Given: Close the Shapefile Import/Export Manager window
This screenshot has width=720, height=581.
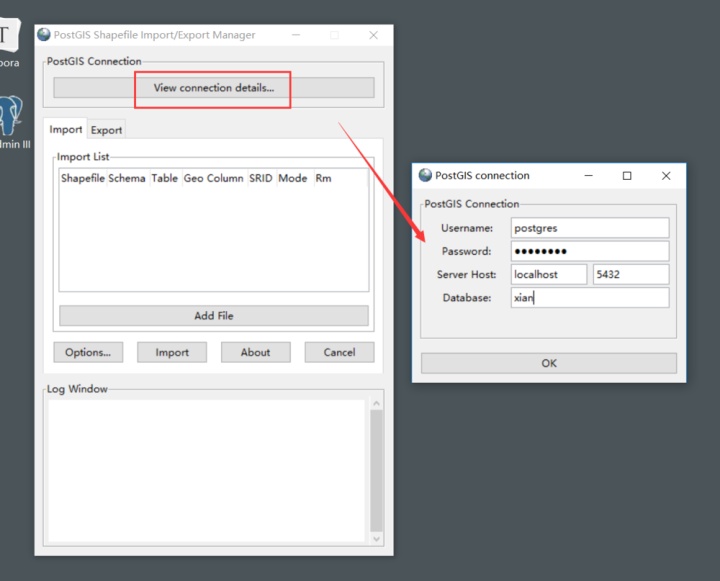Looking at the screenshot, I should 373,35.
